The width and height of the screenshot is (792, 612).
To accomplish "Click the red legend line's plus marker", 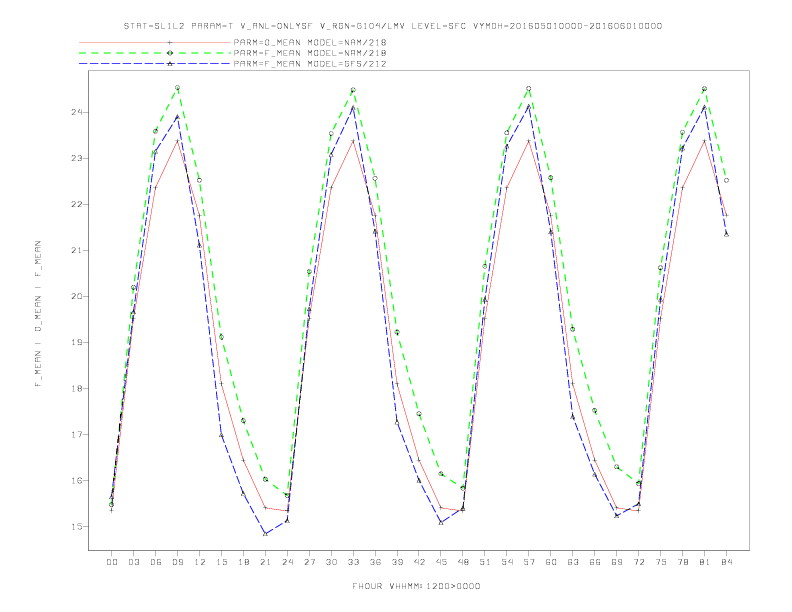I will click(170, 42).
